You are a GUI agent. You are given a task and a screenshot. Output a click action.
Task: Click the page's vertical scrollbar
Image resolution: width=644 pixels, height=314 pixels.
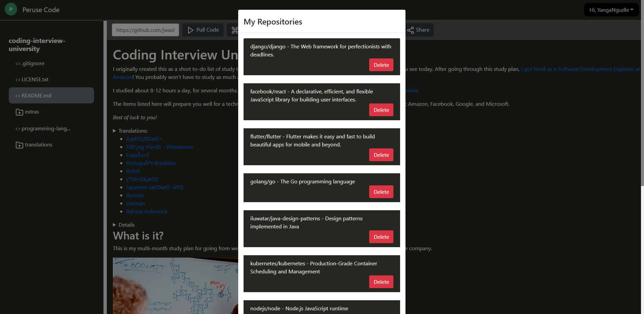click(642, 93)
